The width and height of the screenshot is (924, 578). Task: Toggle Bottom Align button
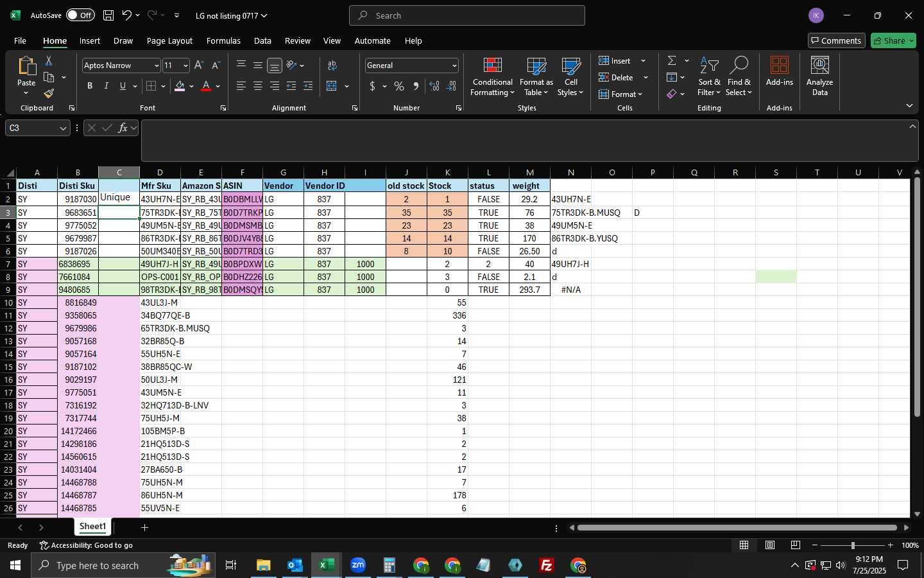[x=275, y=66]
